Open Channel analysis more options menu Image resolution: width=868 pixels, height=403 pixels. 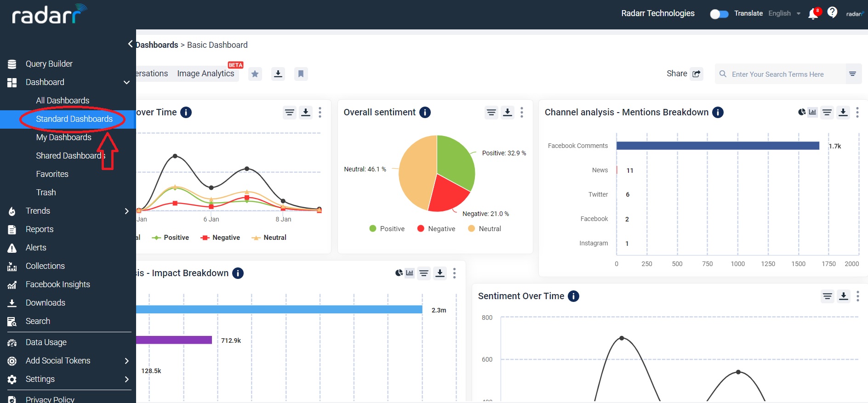(857, 112)
